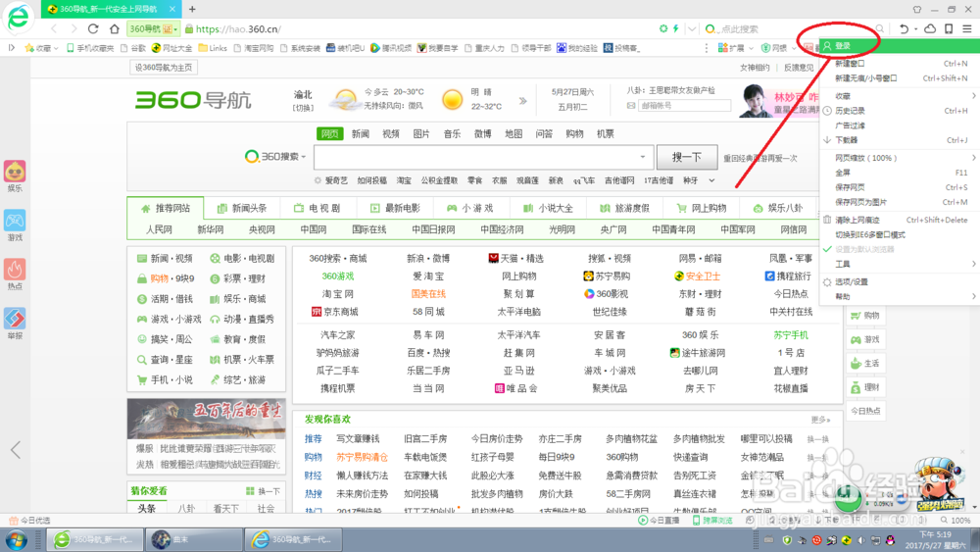The width and height of the screenshot is (980, 552).
Task: Click the lightning speed mode icon in address bar
Action: coord(675,28)
